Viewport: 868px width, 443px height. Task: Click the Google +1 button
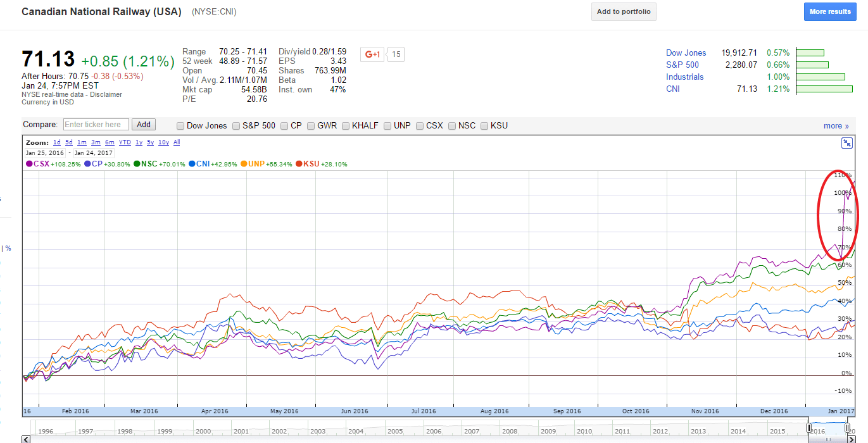pos(372,54)
